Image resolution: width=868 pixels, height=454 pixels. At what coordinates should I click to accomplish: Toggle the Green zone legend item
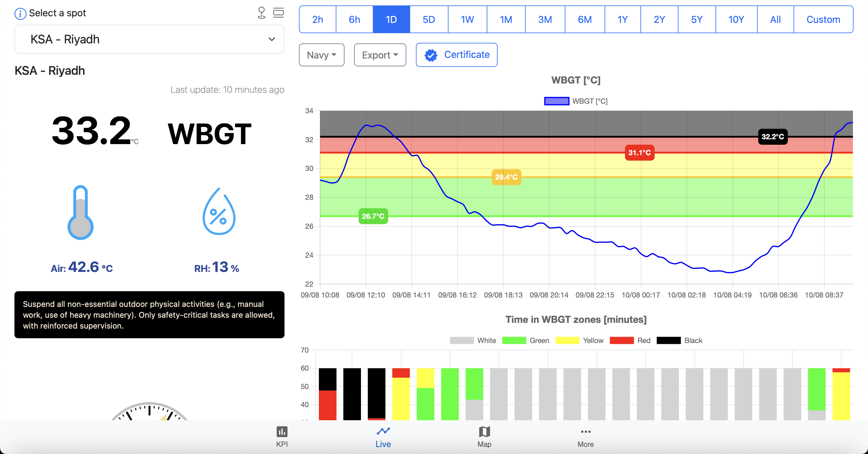tap(526, 340)
